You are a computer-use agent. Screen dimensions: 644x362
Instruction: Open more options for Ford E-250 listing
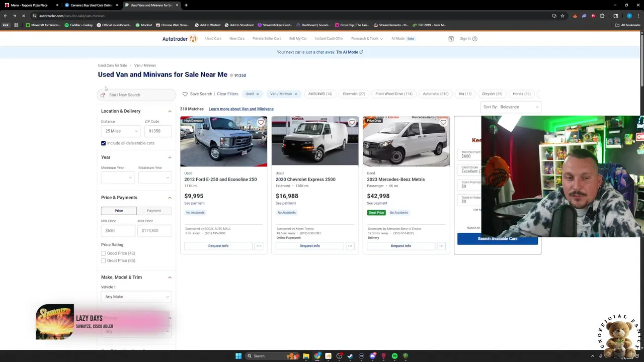pos(259,246)
